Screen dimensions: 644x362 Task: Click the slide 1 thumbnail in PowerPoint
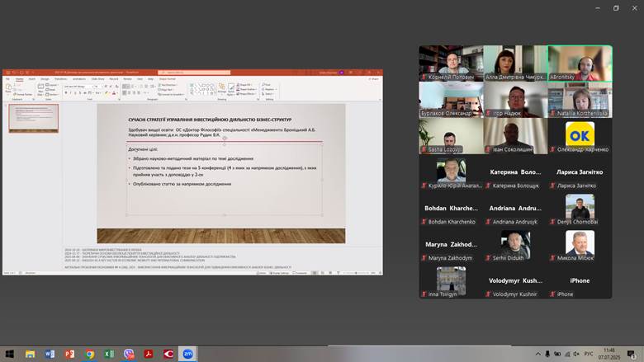[x=34, y=118]
